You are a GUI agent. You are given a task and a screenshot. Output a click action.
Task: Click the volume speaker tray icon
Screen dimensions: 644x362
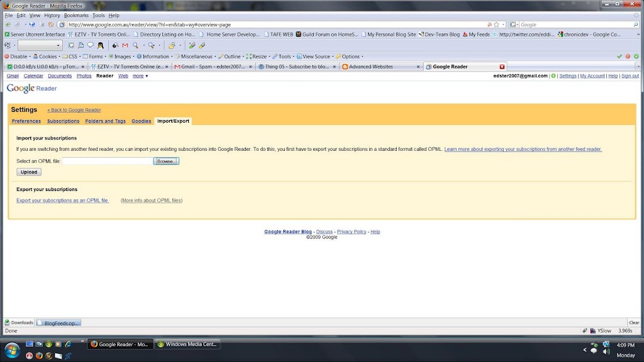(x=606, y=351)
